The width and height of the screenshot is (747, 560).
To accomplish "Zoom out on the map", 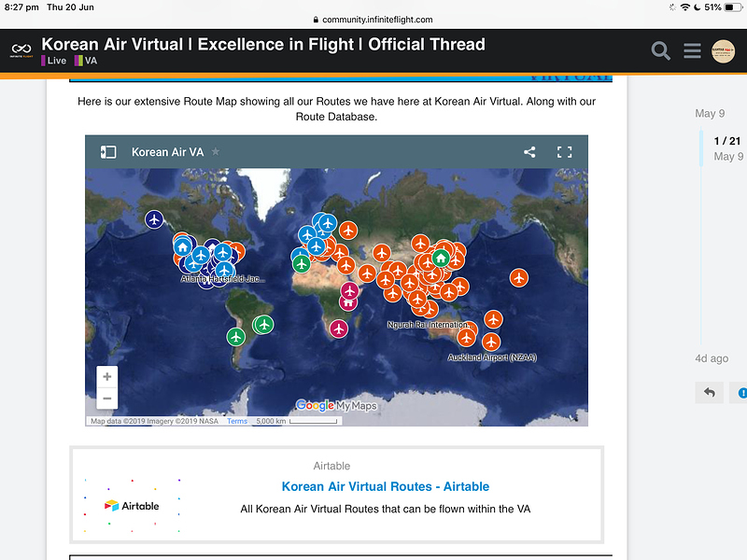I will pos(107,399).
